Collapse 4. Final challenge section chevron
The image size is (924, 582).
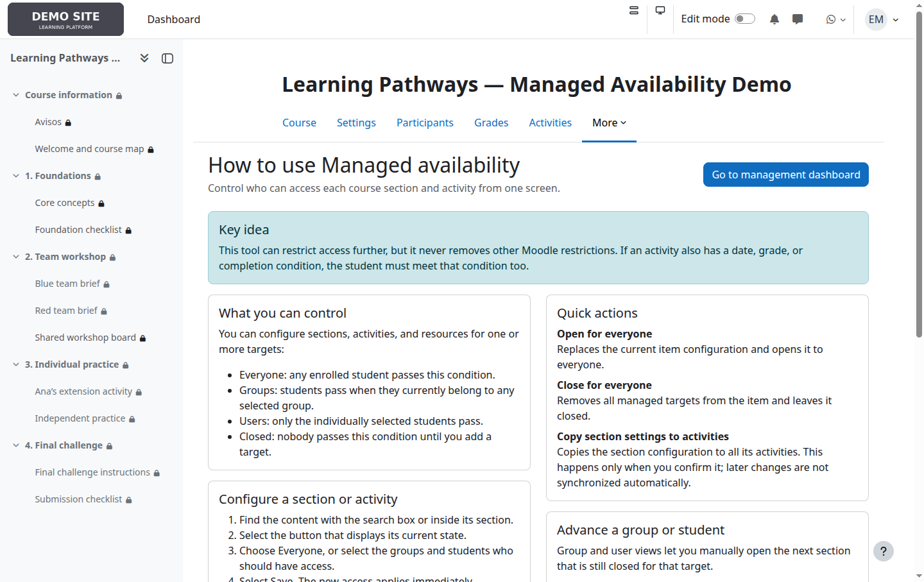16,445
